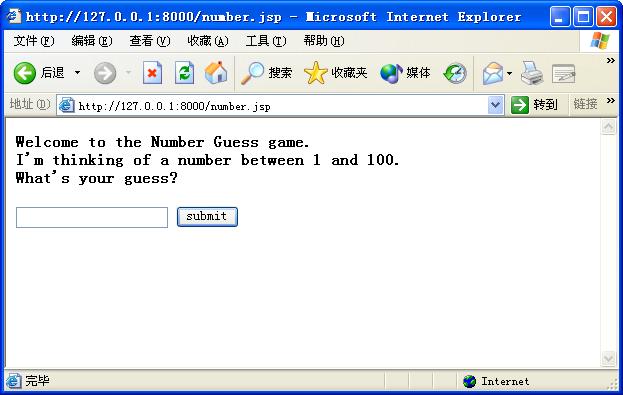This screenshot has height=395, width=623.
Task: Click the Stop loading icon
Action: [x=152, y=73]
